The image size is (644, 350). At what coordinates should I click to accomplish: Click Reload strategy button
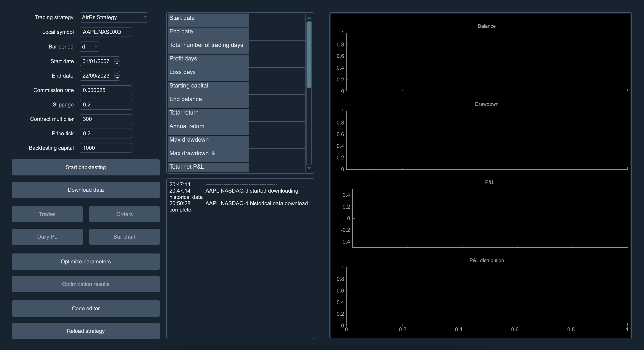pyautogui.click(x=85, y=331)
